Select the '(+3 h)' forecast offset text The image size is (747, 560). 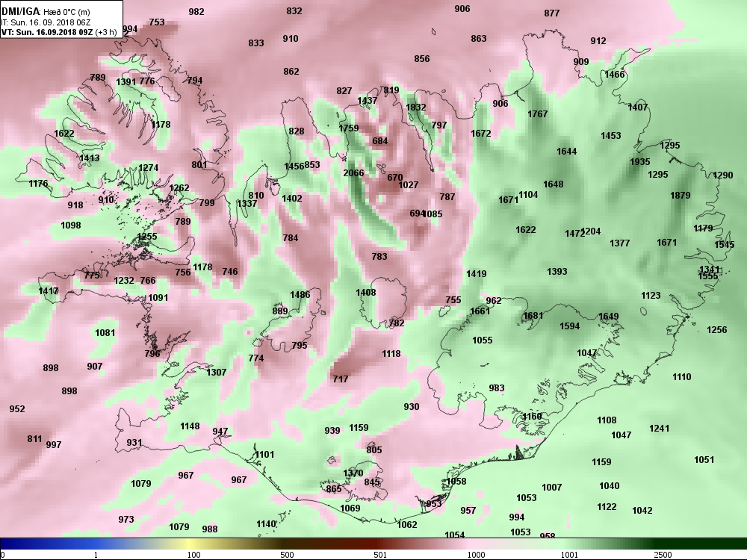[106, 32]
